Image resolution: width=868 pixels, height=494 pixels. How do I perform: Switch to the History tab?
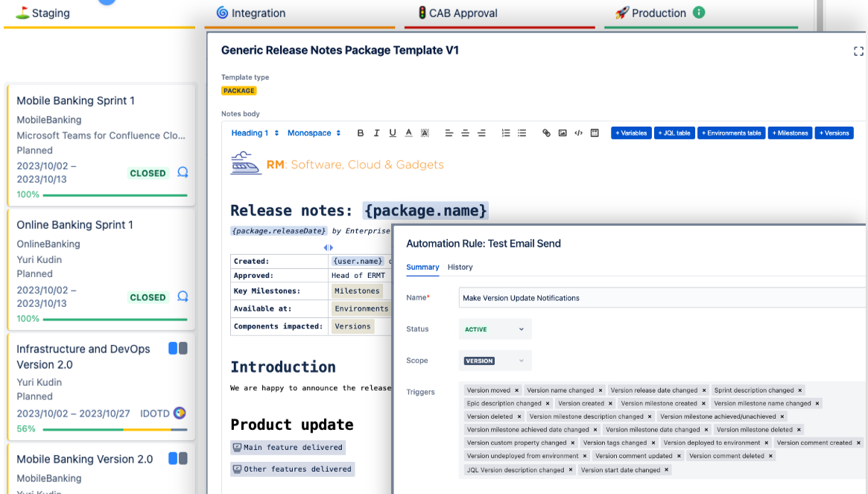click(x=460, y=267)
